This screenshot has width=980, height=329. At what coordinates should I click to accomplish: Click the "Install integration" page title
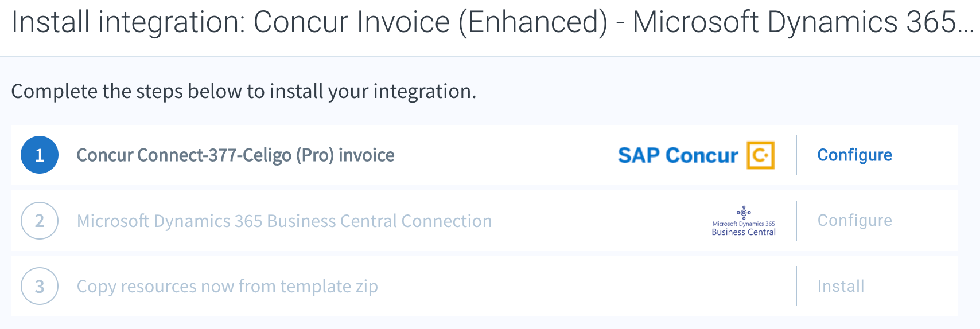[x=492, y=23]
